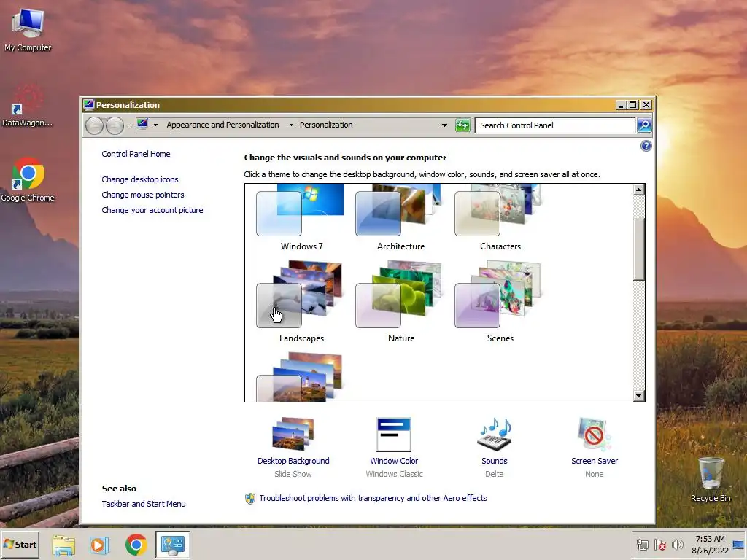
Task: Open the Desktop Background slide show icon
Action: [293, 434]
